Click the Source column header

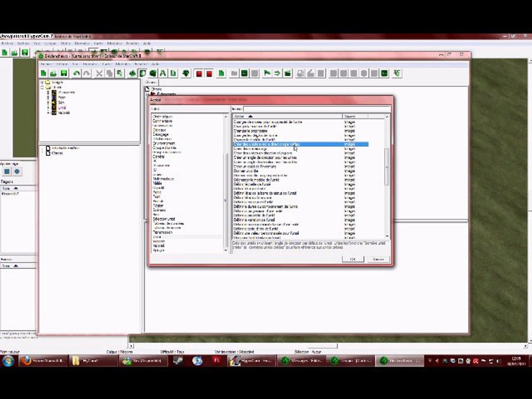pyautogui.click(x=355, y=116)
